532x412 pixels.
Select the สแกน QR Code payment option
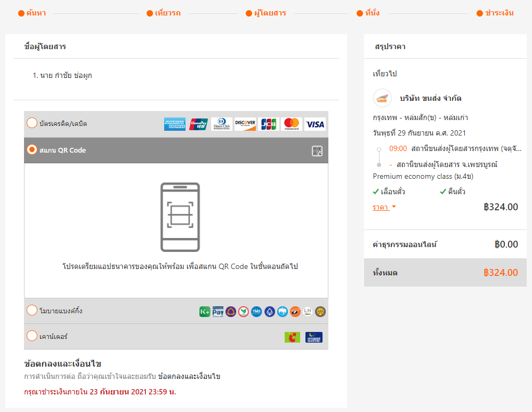point(32,149)
